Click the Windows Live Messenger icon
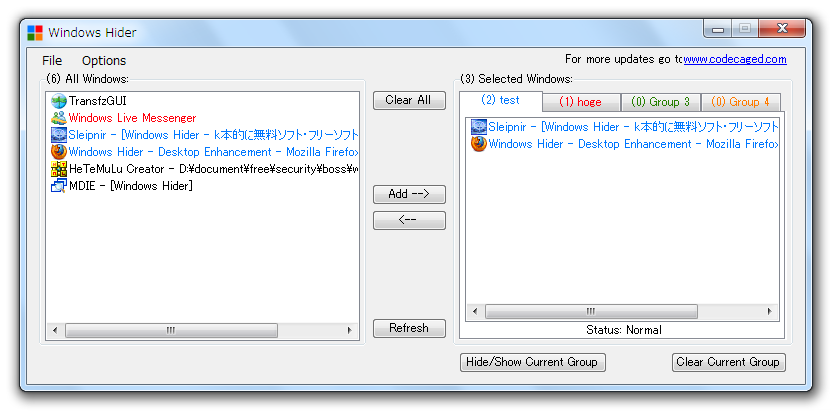Screen dimensions: 835x413 (59, 118)
